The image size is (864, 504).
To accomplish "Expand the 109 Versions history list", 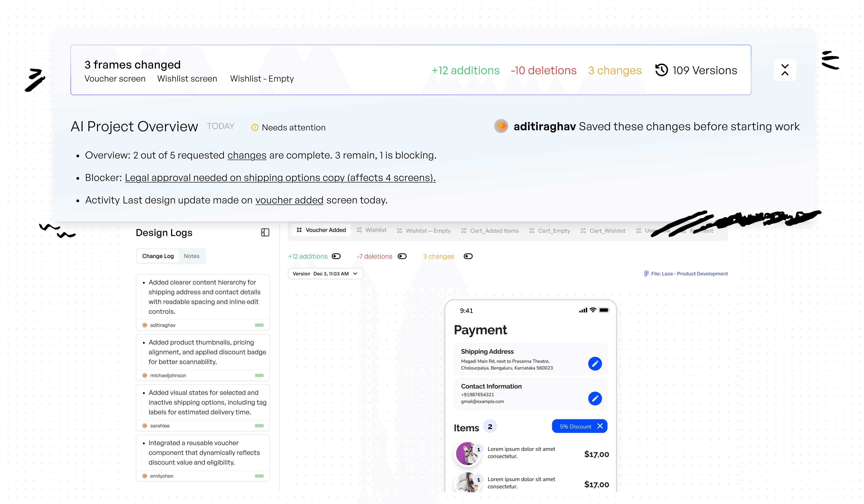I will 704,70.
